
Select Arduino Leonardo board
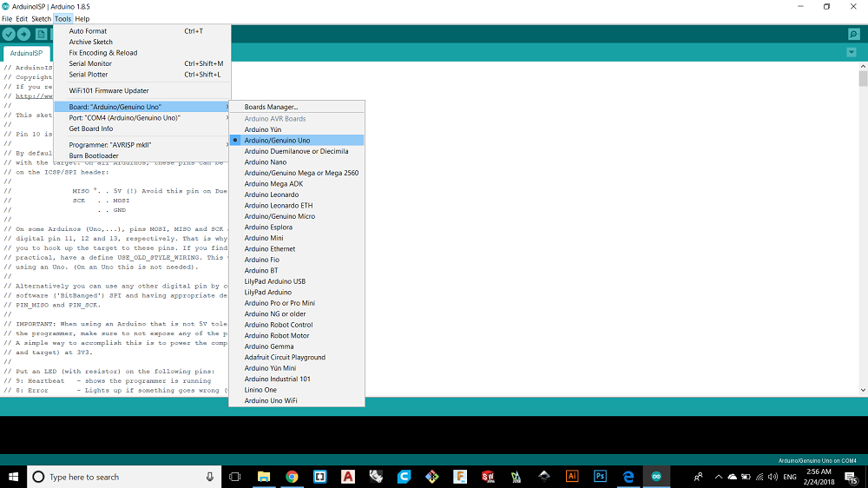[x=297, y=195]
